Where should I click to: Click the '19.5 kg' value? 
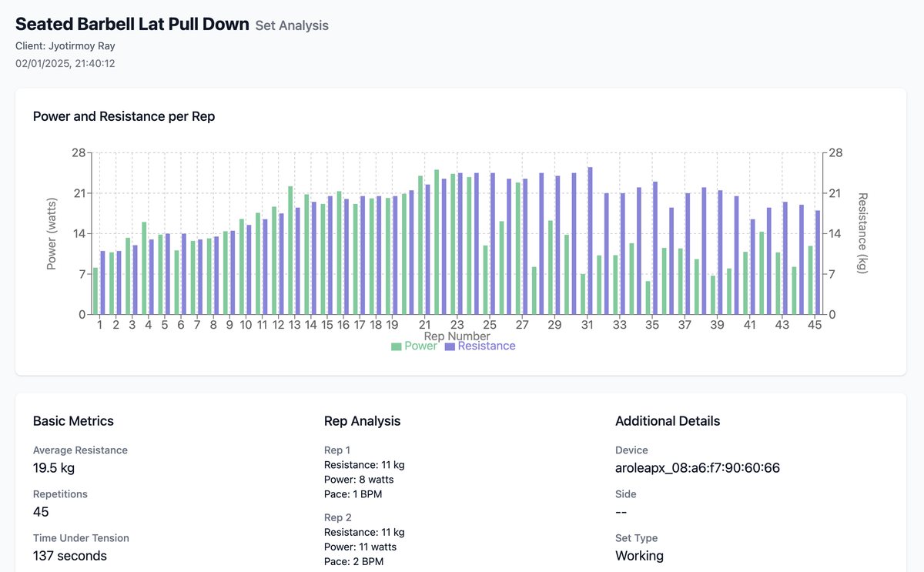coord(54,468)
